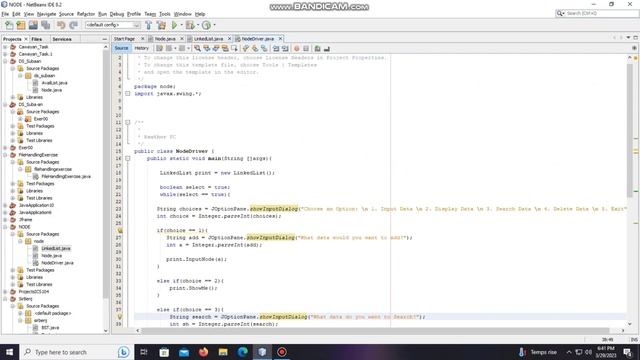Collapse the import fold at line 7
640x360 pixels.
[128, 93]
